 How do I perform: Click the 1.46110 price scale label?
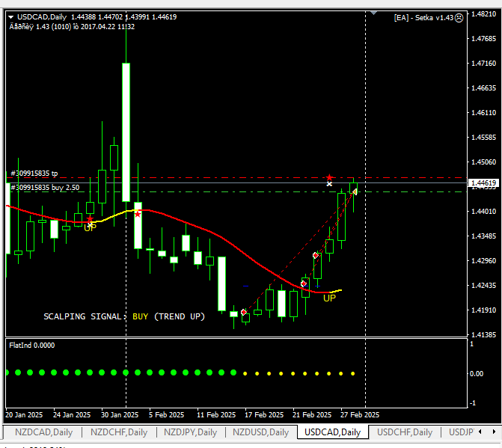pos(484,113)
